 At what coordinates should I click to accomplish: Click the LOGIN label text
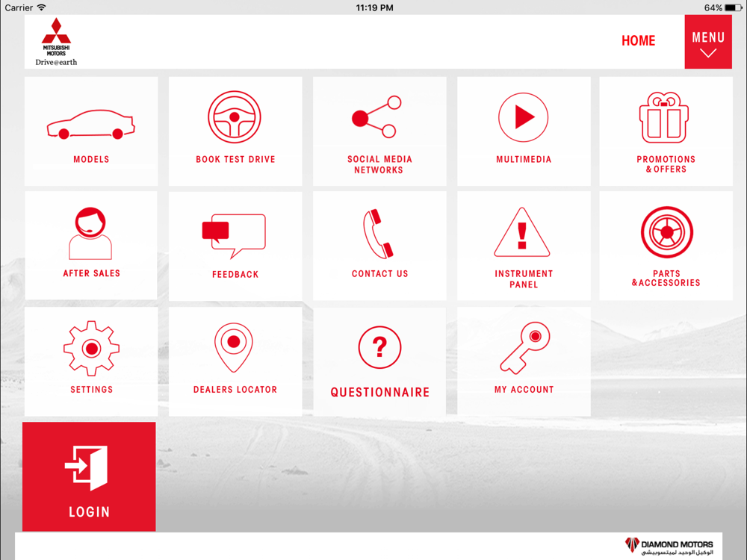click(x=89, y=512)
